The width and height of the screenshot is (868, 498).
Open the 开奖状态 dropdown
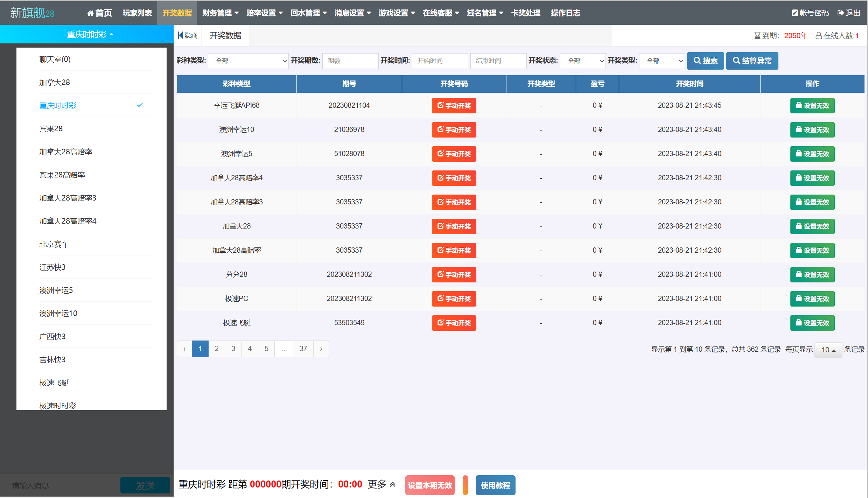pos(583,61)
